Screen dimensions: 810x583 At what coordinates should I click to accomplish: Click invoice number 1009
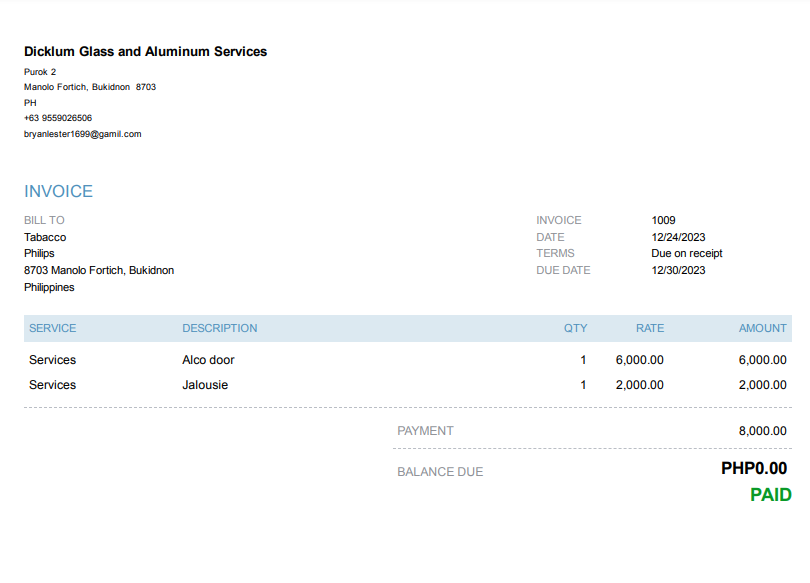click(663, 220)
